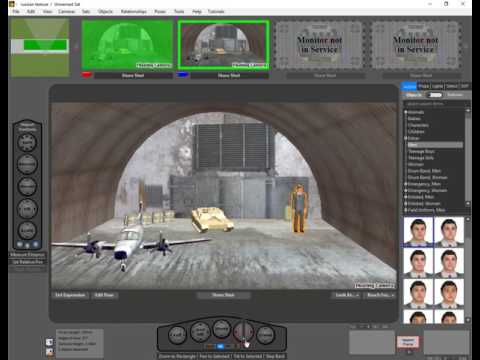Select the highlighted second camera monitor
This screenshot has width=480, height=360.
[x=223, y=45]
